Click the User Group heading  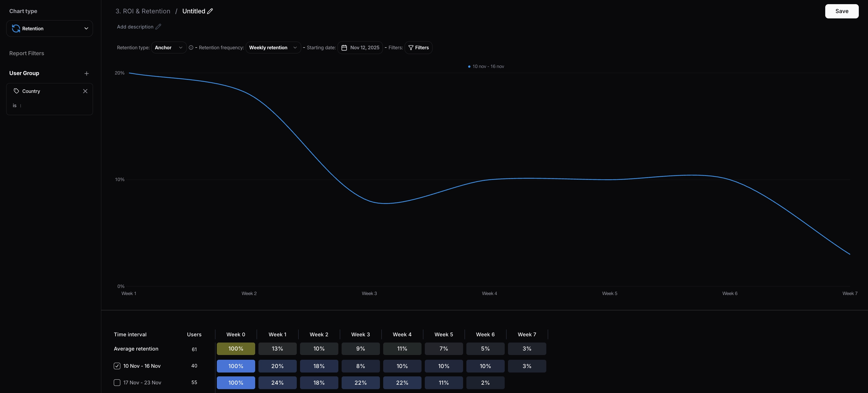click(24, 73)
